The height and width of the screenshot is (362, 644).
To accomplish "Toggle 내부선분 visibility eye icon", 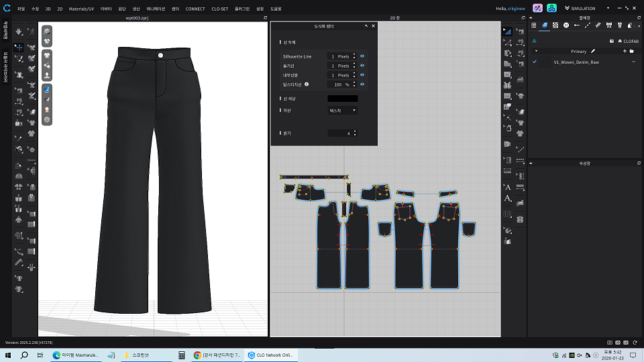I will pos(362,75).
